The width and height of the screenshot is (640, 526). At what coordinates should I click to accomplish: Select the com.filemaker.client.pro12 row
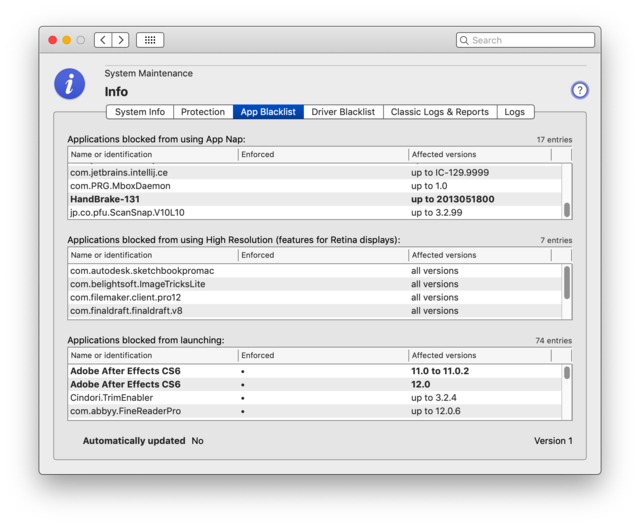[315, 297]
